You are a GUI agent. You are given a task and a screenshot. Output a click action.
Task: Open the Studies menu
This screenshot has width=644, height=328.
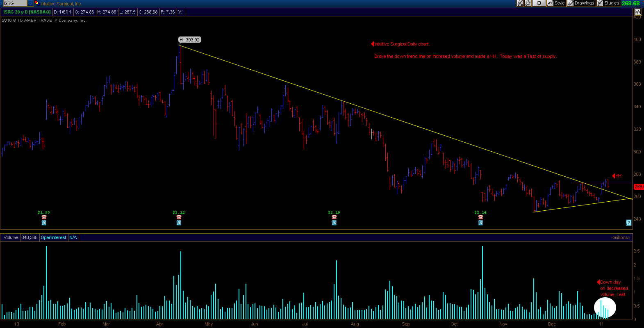[608, 3]
